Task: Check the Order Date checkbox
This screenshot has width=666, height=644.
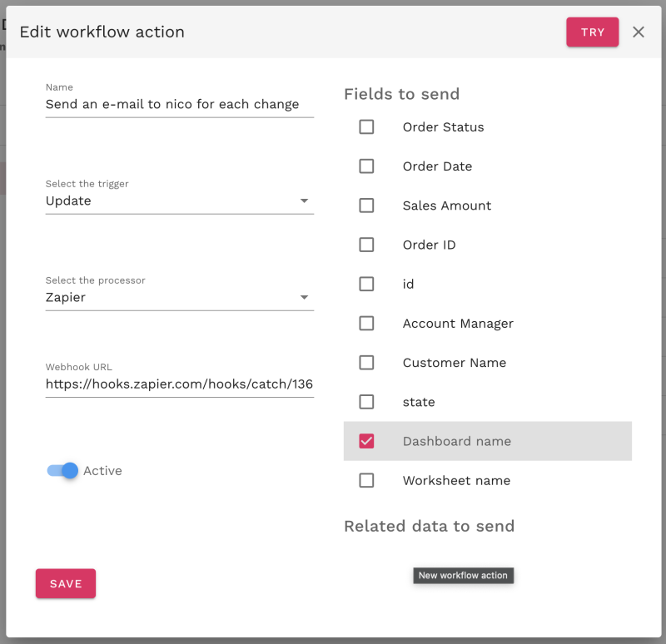Action: click(366, 166)
